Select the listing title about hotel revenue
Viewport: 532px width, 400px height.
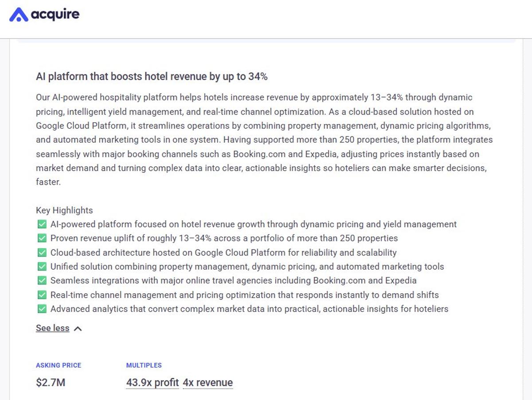pos(152,76)
